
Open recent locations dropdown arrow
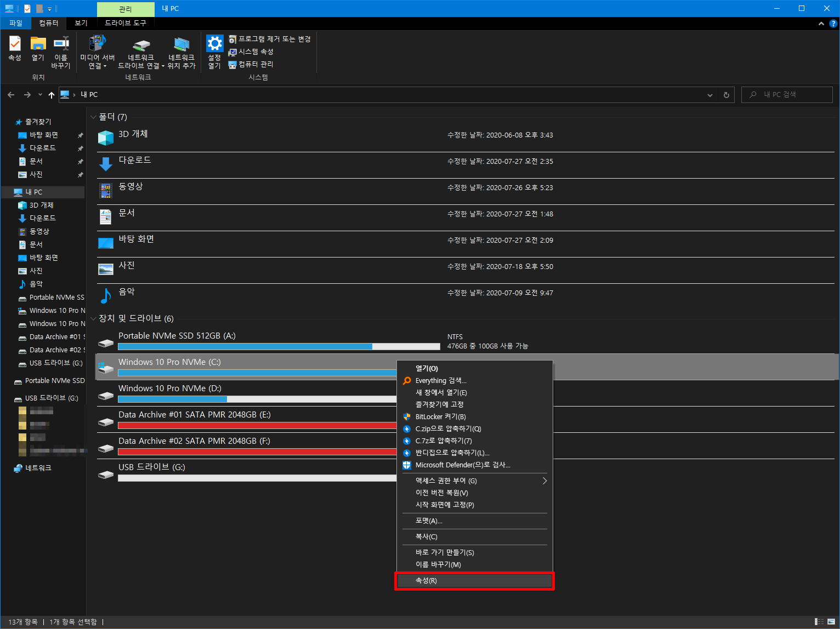pos(40,95)
